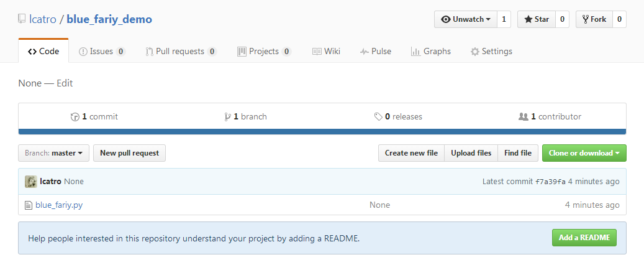
Task: Click the stargazers count next to Star
Action: pyautogui.click(x=562, y=19)
